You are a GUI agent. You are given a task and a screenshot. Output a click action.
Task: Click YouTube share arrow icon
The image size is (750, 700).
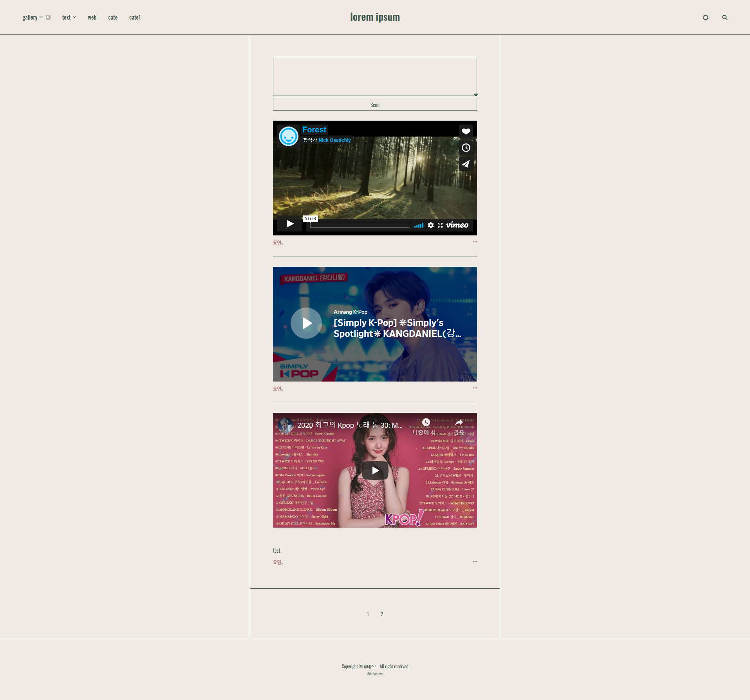[x=459, y=422]
